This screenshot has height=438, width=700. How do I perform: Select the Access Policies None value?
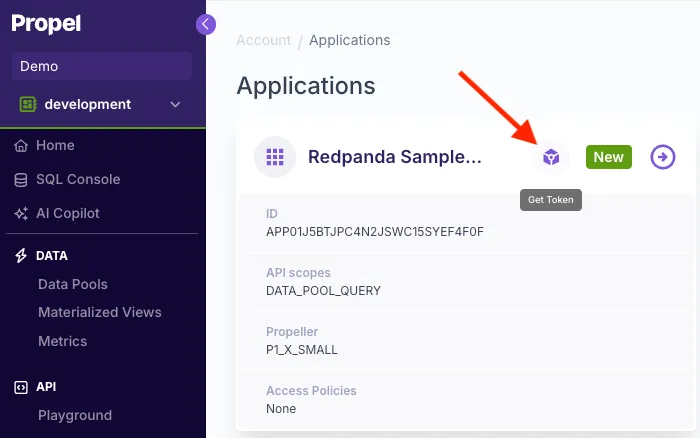[x=281, y=409]
